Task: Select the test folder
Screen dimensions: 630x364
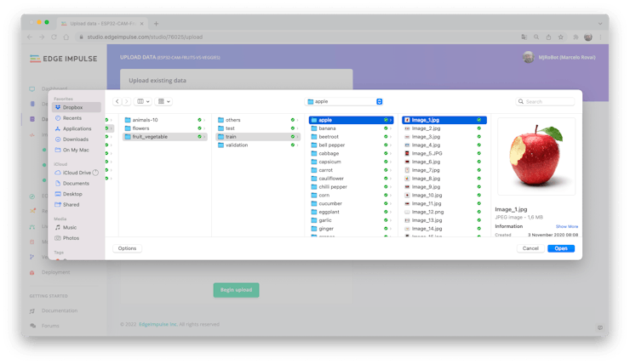Action: (258, 128)
